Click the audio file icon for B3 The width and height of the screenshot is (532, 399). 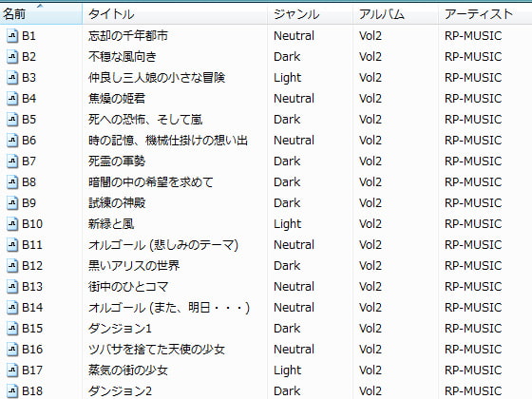(12, 78)
